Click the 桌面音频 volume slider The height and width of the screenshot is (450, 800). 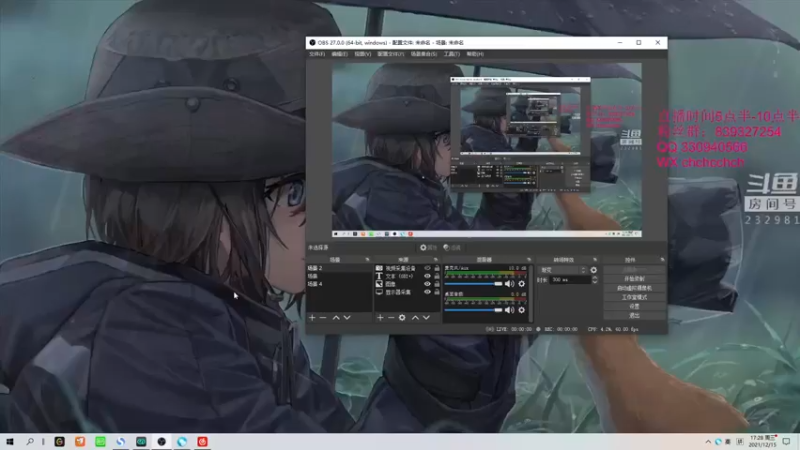473,310
